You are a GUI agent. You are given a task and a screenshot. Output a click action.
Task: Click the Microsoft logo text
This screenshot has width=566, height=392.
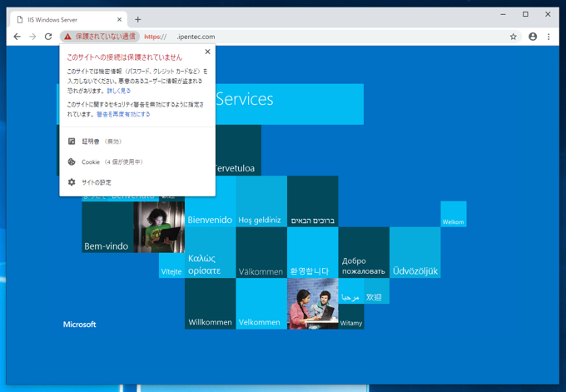pyautogui.click(x=79, y=324)
